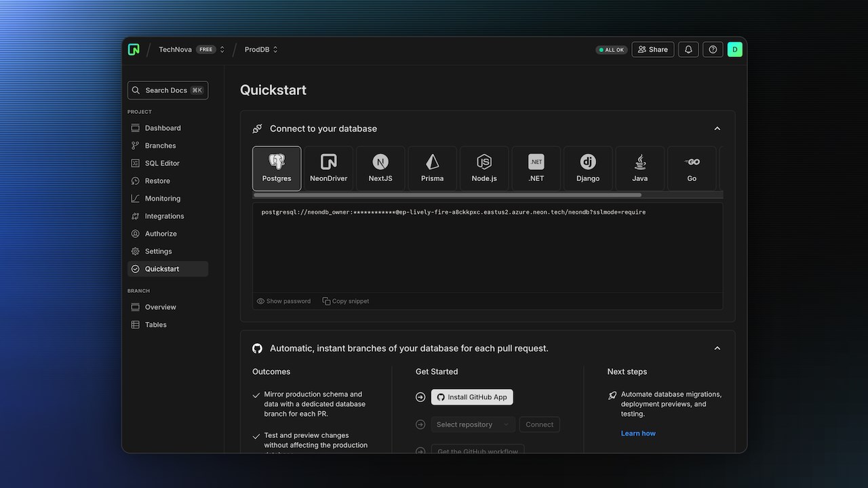Screen dimensions: 868x488
Task: Select the Java connection option
Action: (639, 169)
